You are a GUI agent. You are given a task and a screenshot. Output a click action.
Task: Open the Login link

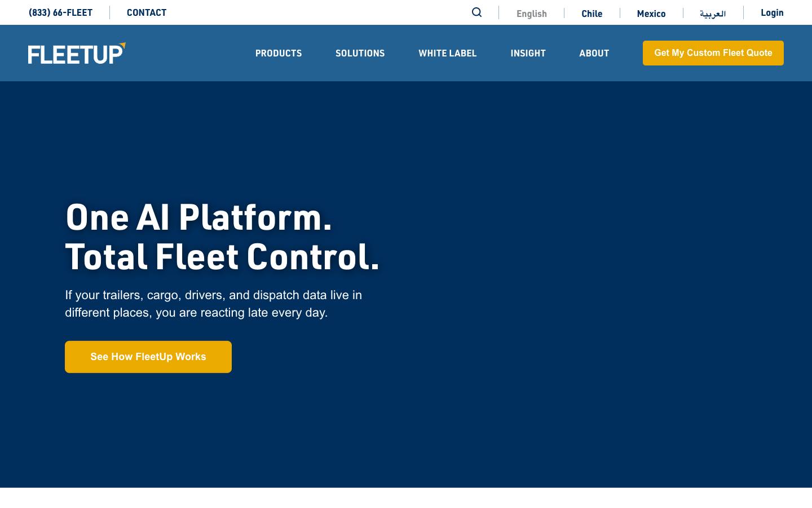(772, 12)
